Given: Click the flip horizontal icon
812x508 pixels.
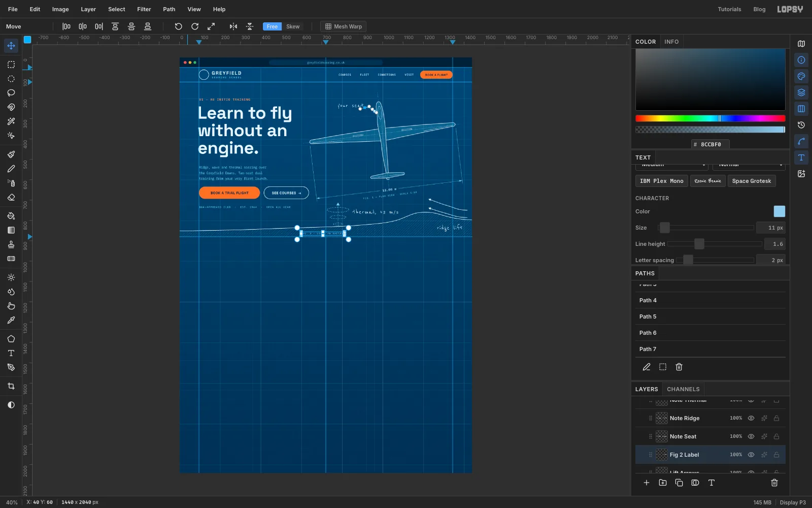Looking at the screenshot, I should (233, 26).
